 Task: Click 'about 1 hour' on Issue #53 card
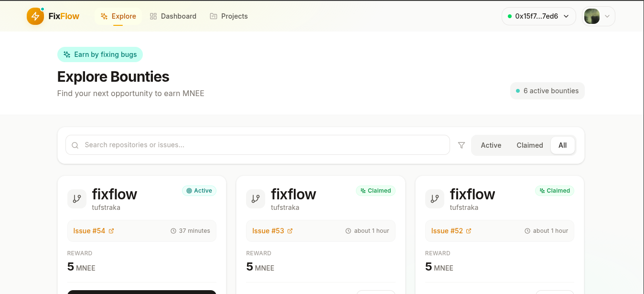pyautogui.click(x=372, y=231)
